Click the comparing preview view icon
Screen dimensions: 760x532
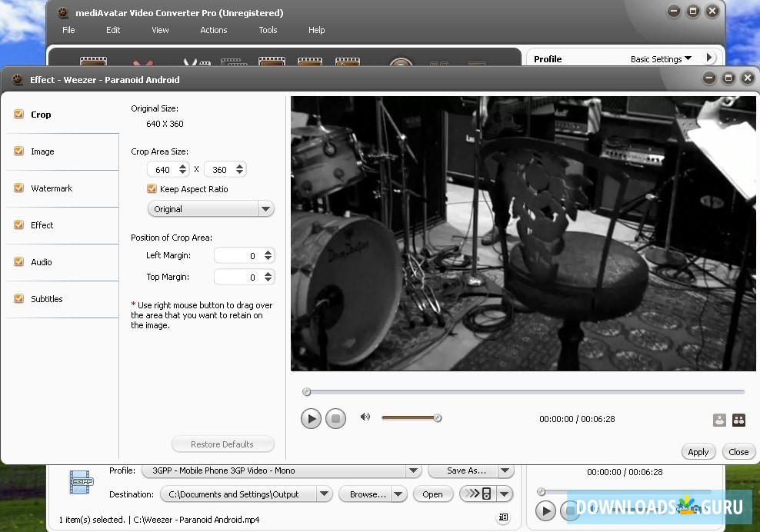(738, 420)
